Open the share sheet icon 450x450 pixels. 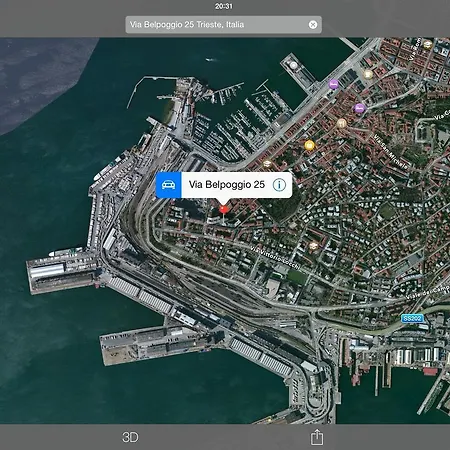[x=317, y=437]
